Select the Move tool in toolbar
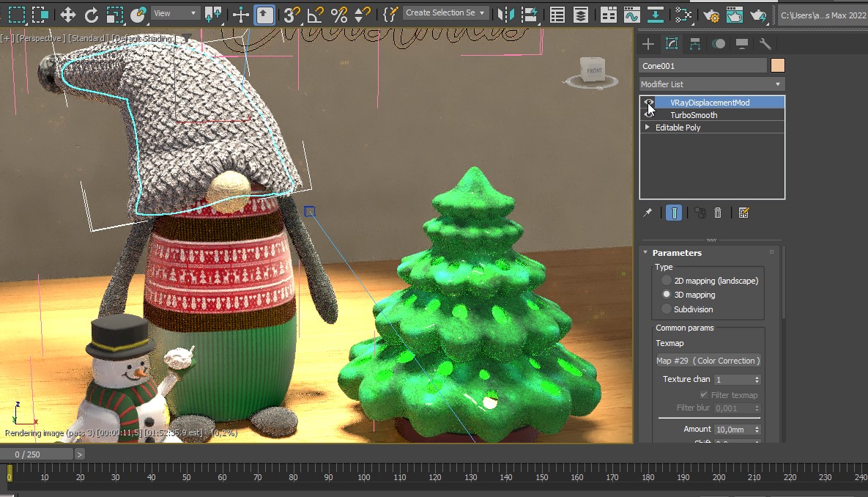868x497 pixels. [67, 14]
